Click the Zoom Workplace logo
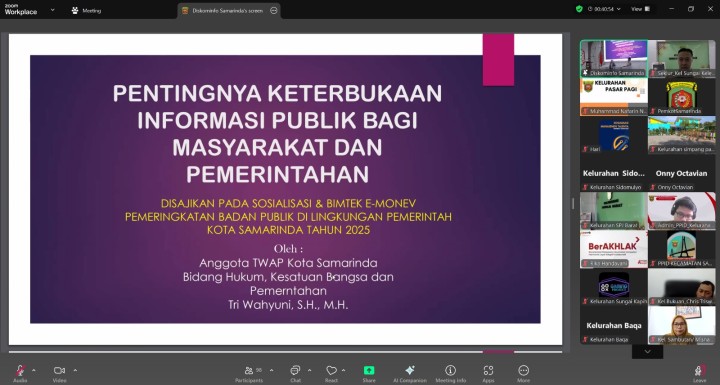 click(21, 10)
